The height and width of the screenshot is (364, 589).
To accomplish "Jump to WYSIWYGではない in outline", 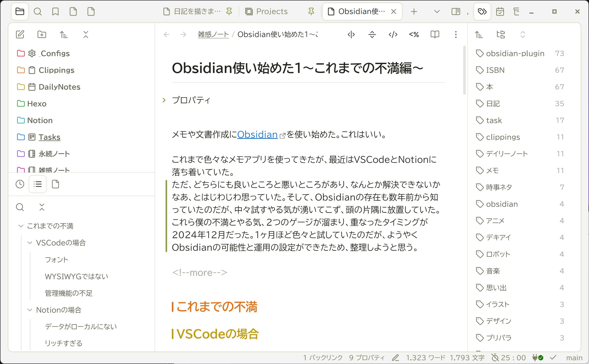I will tap(77, 276).
